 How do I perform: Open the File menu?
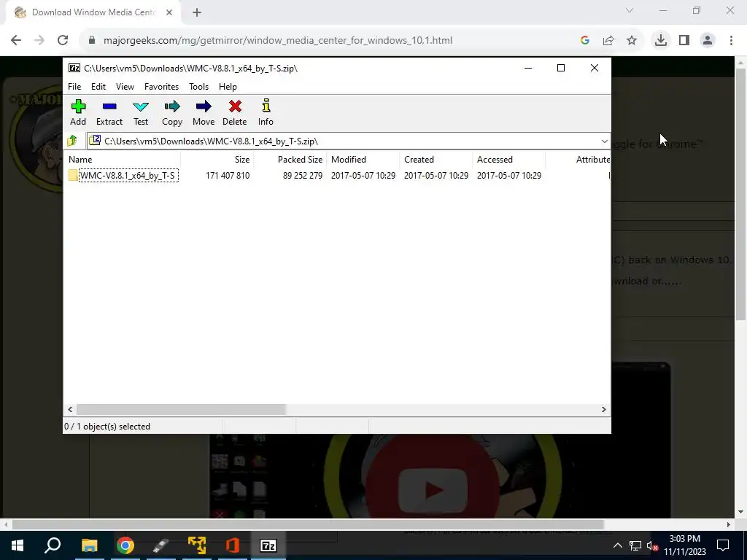74,87
